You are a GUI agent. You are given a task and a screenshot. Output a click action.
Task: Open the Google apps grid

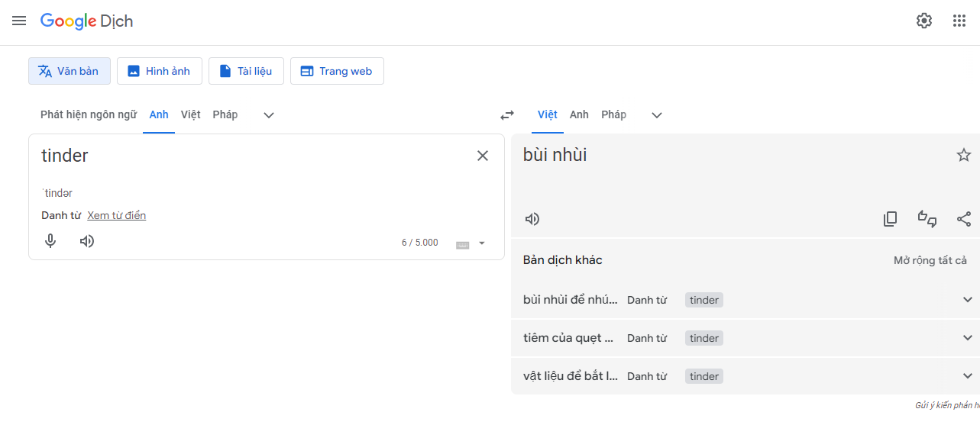coord(959,21)
